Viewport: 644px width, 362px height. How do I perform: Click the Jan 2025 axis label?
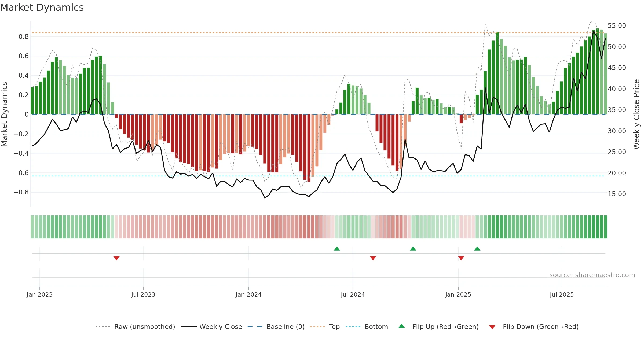point(458,294)
